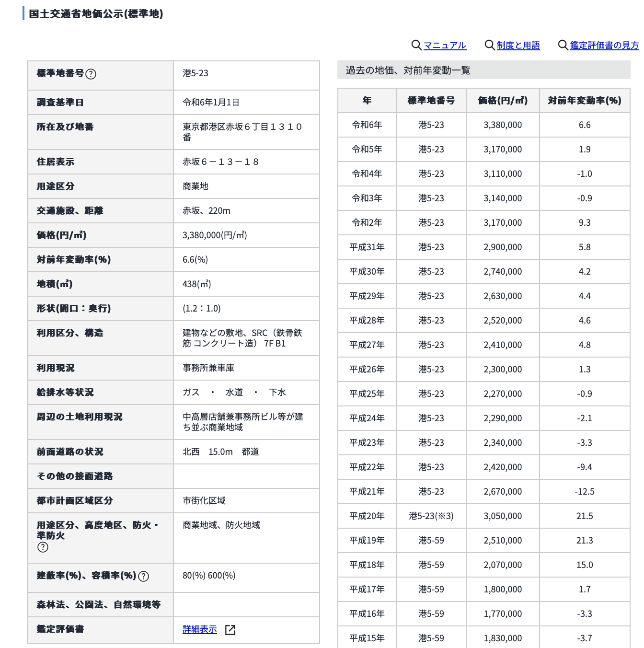Click the 令和6年1月1日 survey date value
The width and height of the screenshot is (644, 648).
pyautogui.click(x=211, y=103)
